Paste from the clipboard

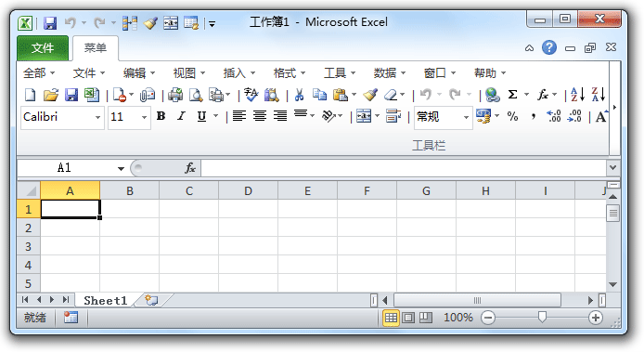click(x=340, y=95)
